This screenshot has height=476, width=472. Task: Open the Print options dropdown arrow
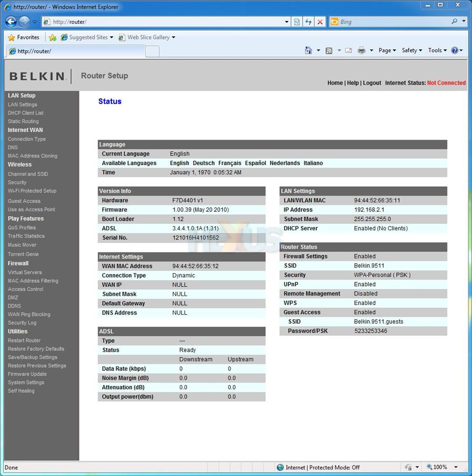point(371,50)
